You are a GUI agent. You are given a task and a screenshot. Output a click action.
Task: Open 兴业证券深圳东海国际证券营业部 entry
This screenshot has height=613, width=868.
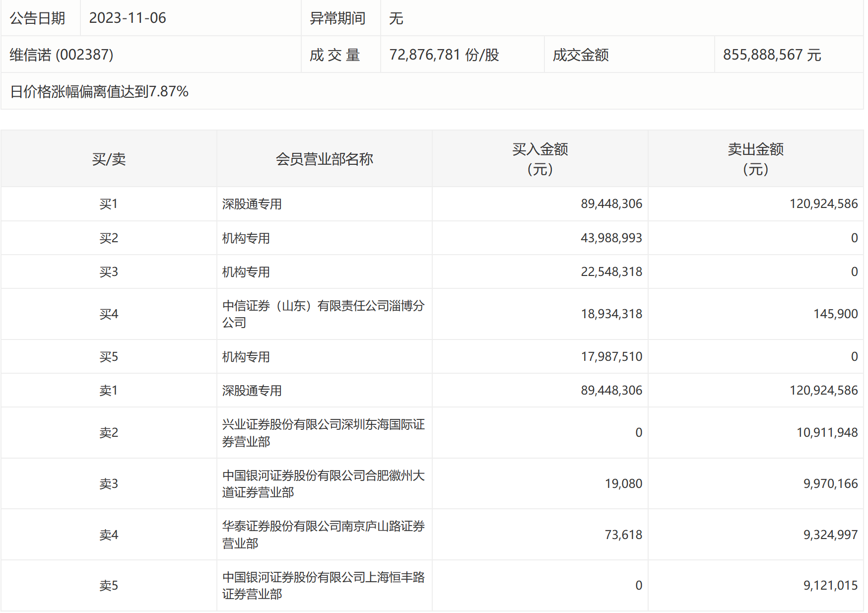point(323,433)
